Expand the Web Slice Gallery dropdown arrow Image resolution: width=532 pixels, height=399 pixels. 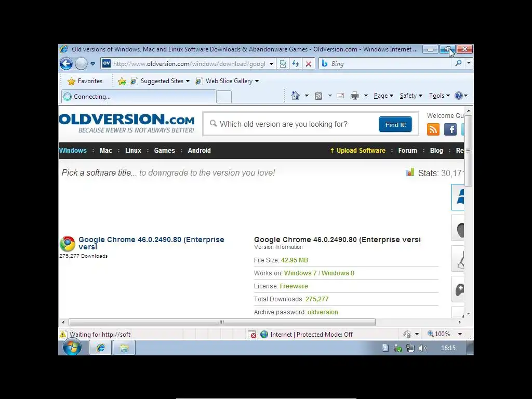[x=257, y=81]
